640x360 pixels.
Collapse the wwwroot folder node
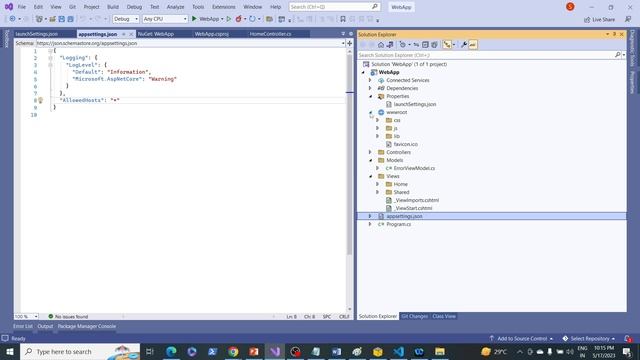click(x=370, y=112)
